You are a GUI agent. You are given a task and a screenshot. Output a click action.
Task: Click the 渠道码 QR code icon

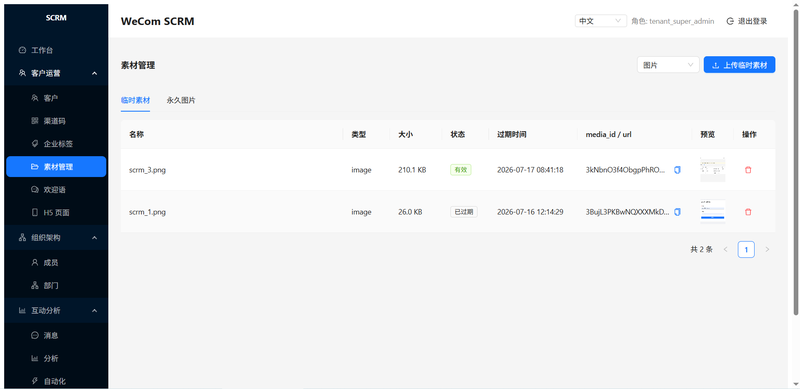pos(35,121)
